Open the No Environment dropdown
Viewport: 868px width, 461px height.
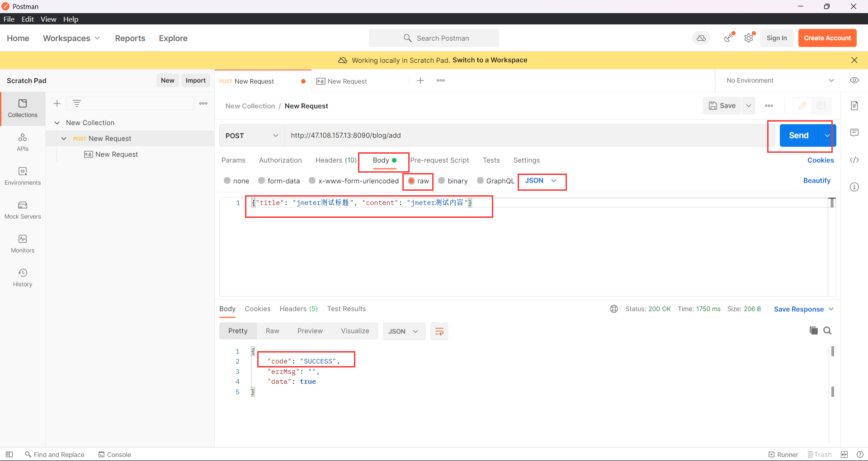click(x=780, y=80)
